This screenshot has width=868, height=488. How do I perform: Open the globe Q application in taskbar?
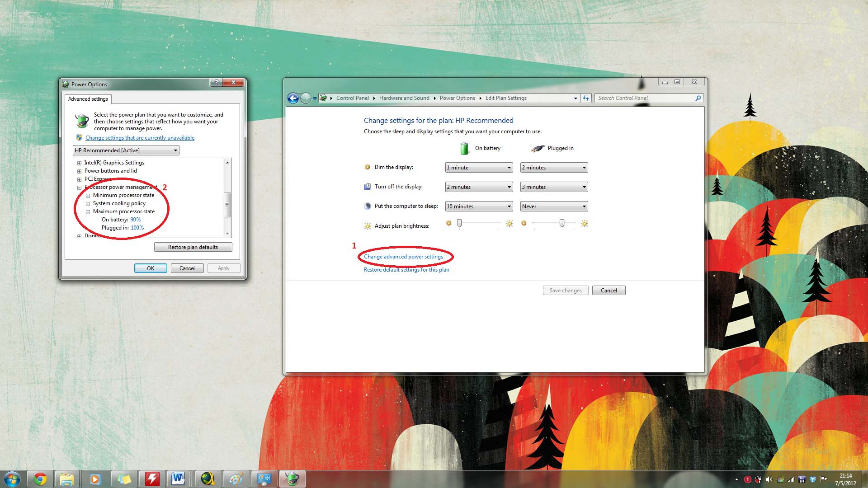208,479
